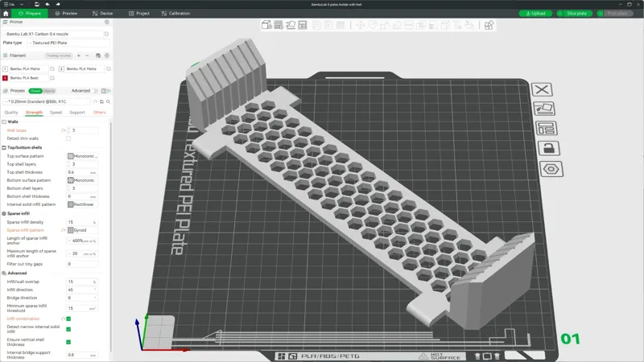Click the Flushing volumes button
644x362 pixels.
[x=59, y=56]
